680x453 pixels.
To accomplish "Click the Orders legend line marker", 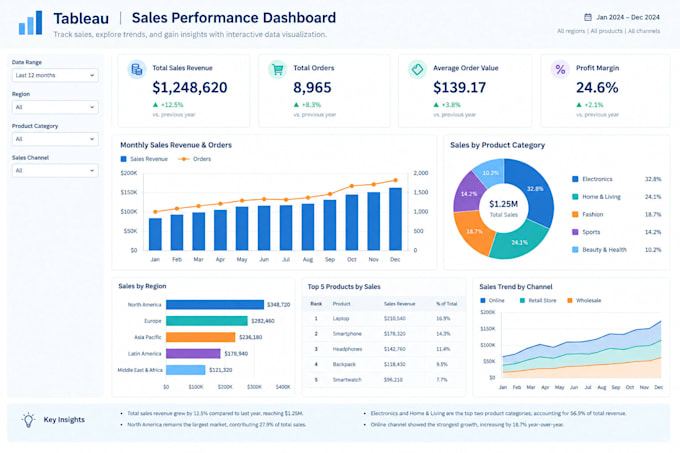I will (x=184, y=159).
